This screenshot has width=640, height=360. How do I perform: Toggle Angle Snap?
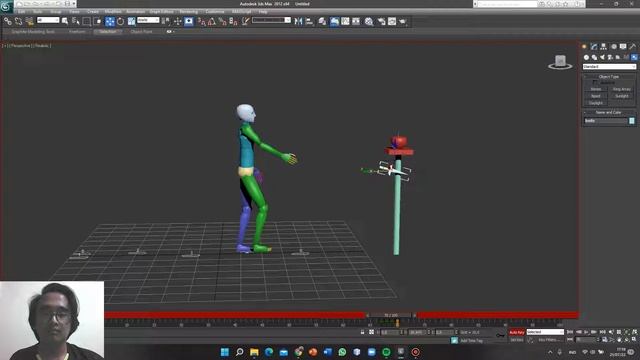coord(211,21)
